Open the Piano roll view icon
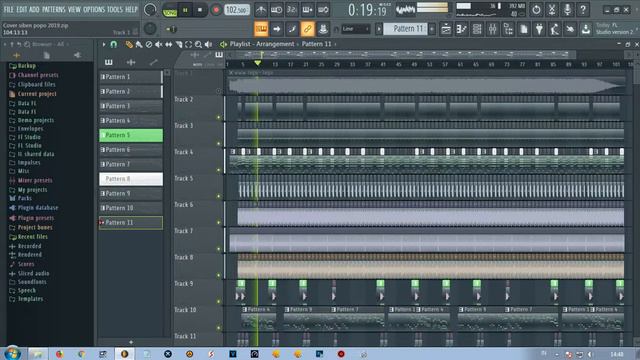Image resolution: width=640 pixels, height=360 pixels. tap(462, 29)
